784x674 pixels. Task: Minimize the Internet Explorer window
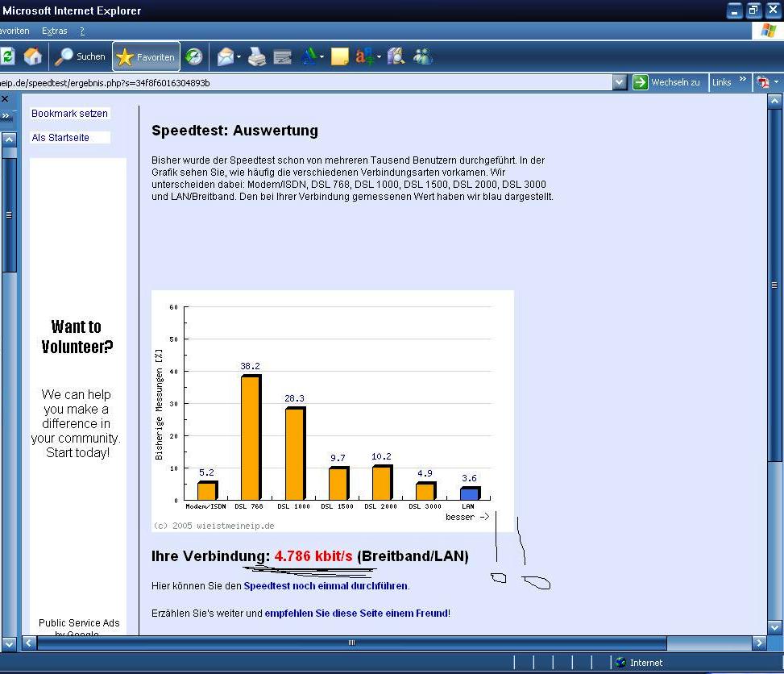pyautogui.click(x=735, y=10)
